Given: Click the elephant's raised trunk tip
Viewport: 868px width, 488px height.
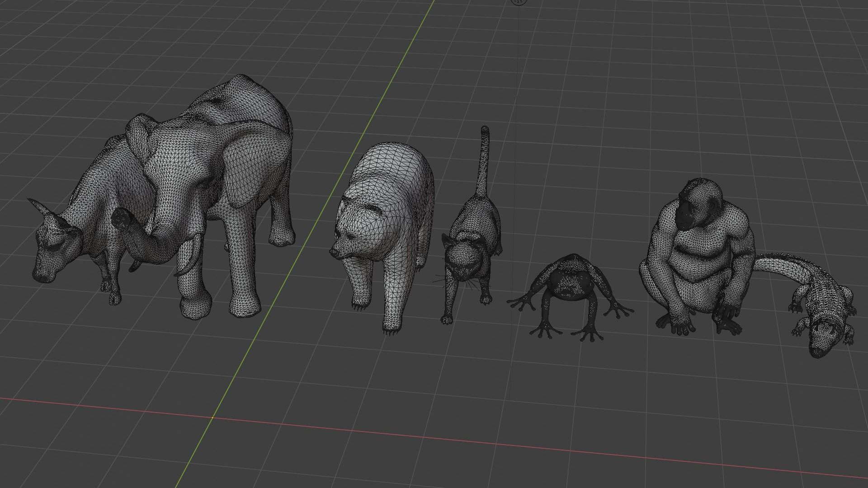Looking at the screenshot, I should 121,219.
